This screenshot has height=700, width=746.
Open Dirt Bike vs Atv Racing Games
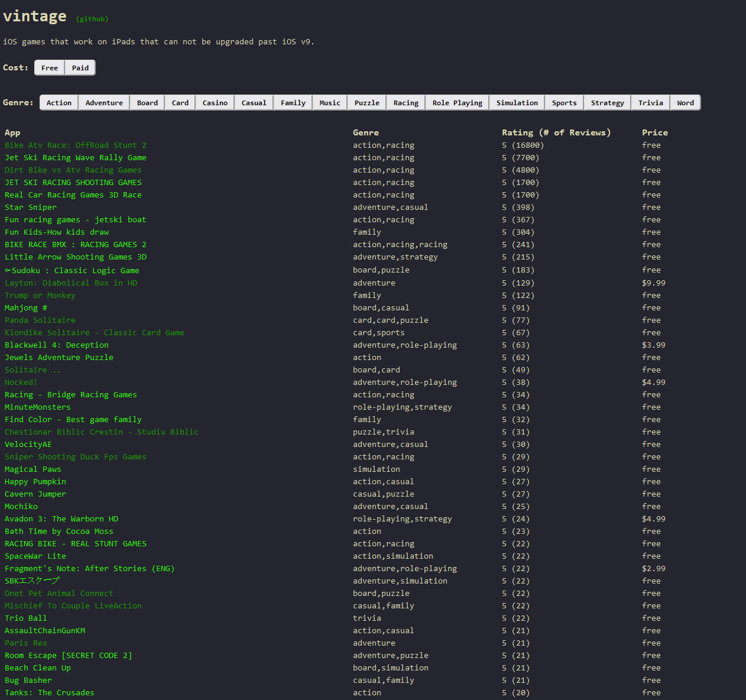(x=73, y=170)
